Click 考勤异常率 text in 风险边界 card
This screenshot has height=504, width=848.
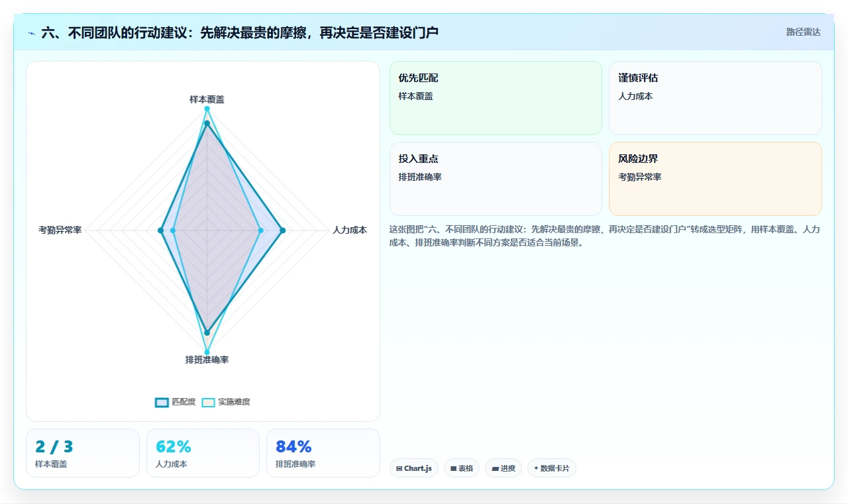(640, 177)
